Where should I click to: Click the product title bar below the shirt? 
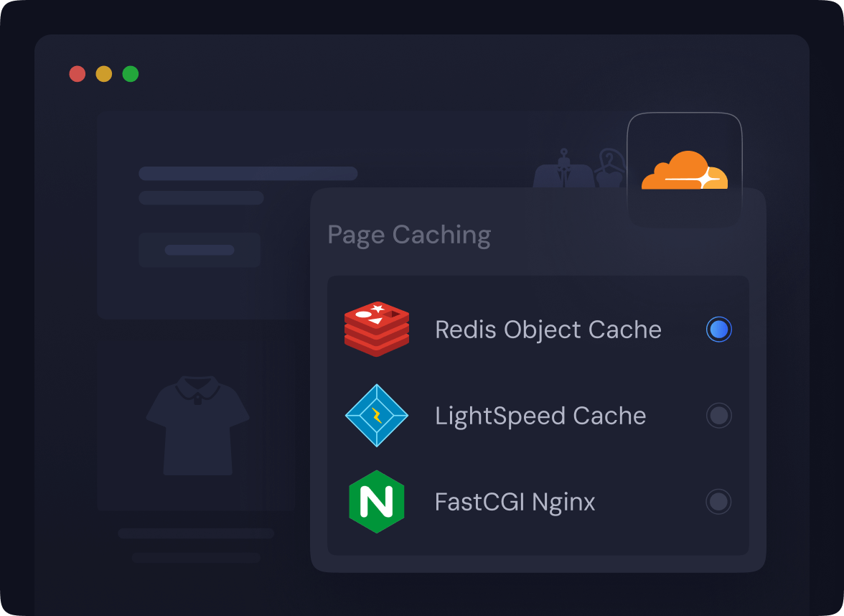196,533
